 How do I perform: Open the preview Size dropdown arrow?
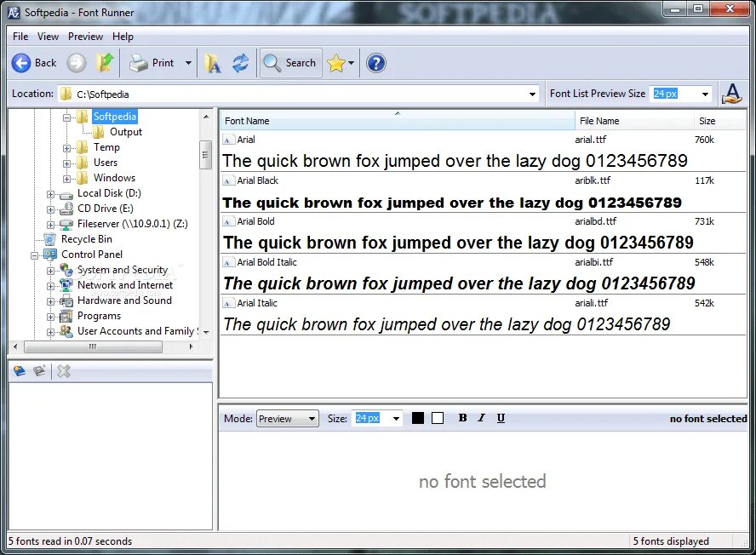click(396, 419)
